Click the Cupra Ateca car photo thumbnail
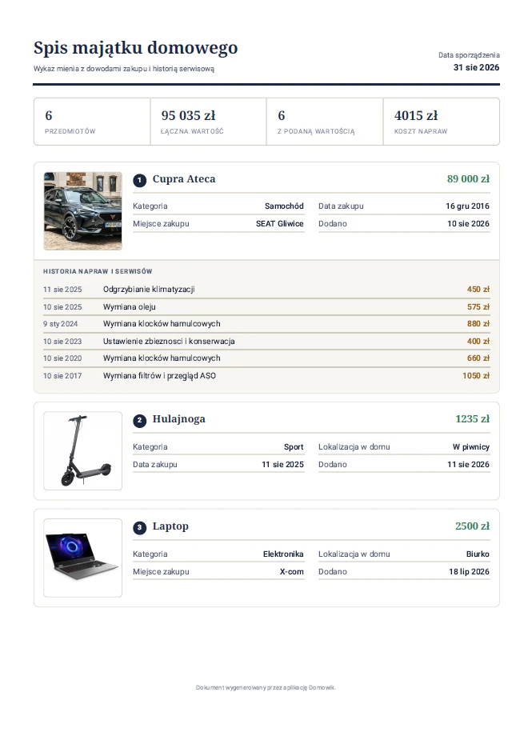This screenshot has width=532, height=756. pos(82,210)
